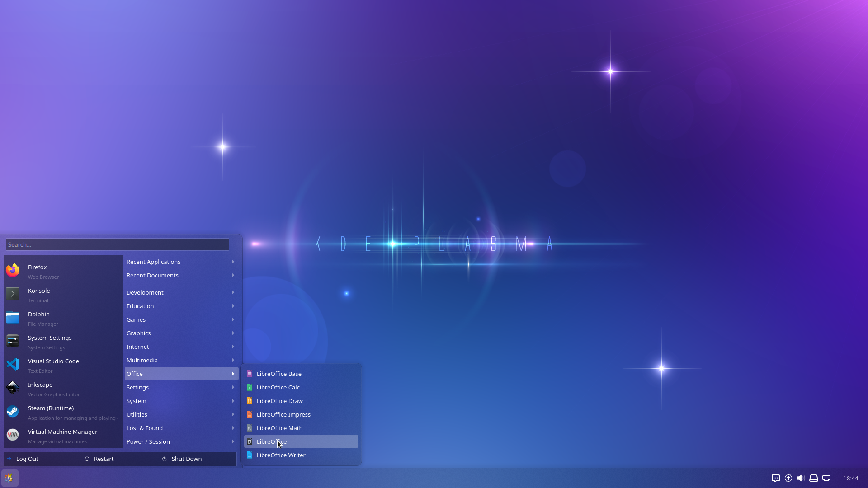Open the Utilities category

coord(181,414)
